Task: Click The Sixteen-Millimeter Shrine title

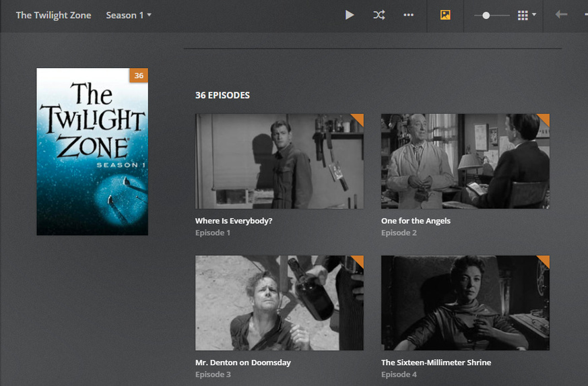Action: pos(436,362)
